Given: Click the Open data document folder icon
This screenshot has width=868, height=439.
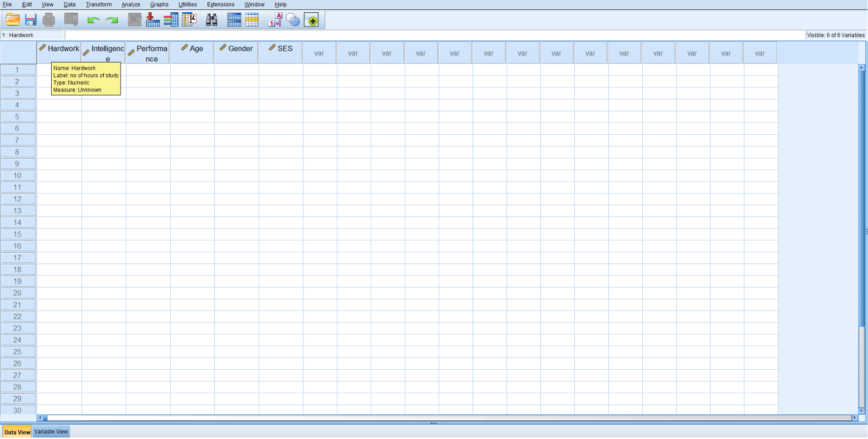Looking at the screenshot, I should point(13,20).
